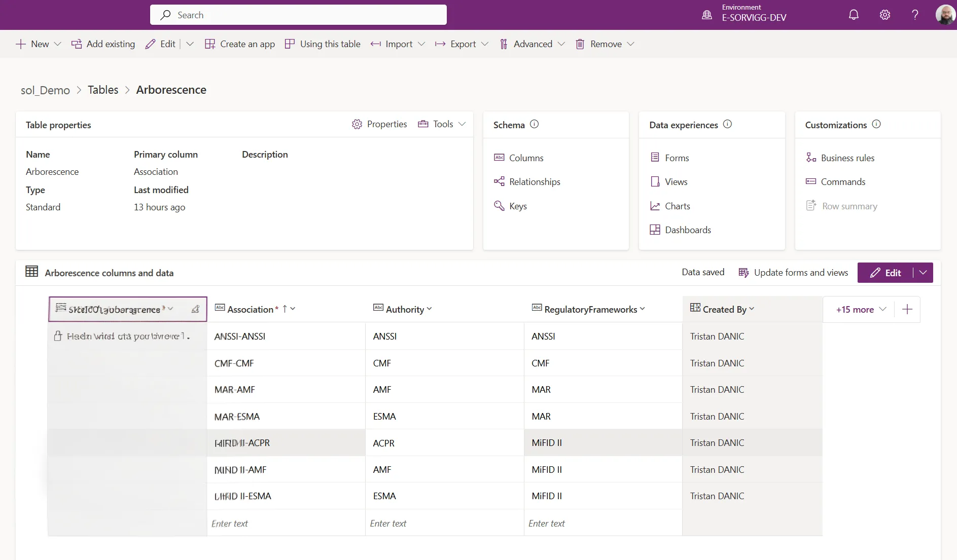Click the Search box

coord(298,15)
